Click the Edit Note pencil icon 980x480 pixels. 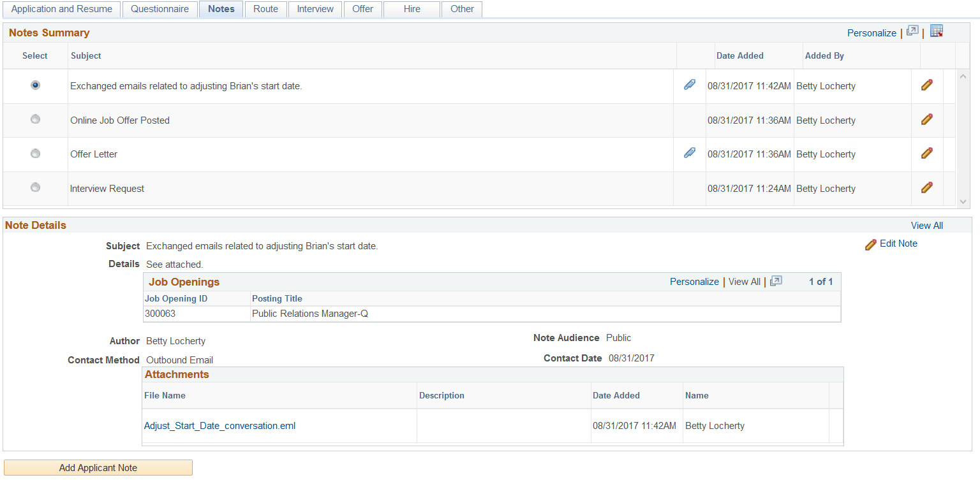(872, 244)
